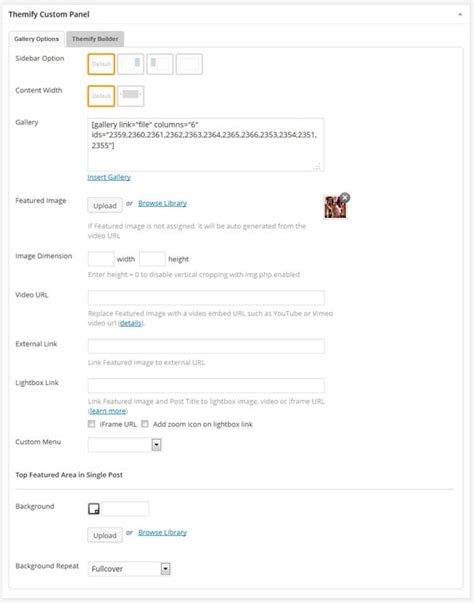
Task: Choose the right sidebar layout icon
Action: pos(131,64)
